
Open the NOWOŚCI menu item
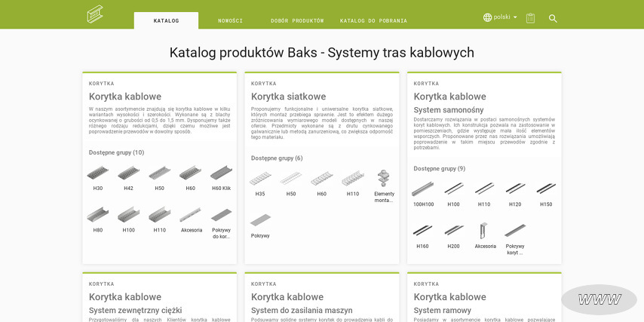pos(231,20)
